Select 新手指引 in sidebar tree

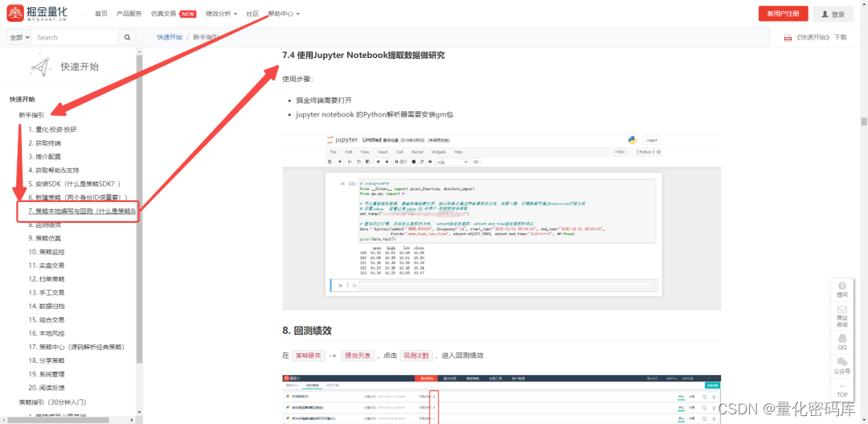click(31, 115)
